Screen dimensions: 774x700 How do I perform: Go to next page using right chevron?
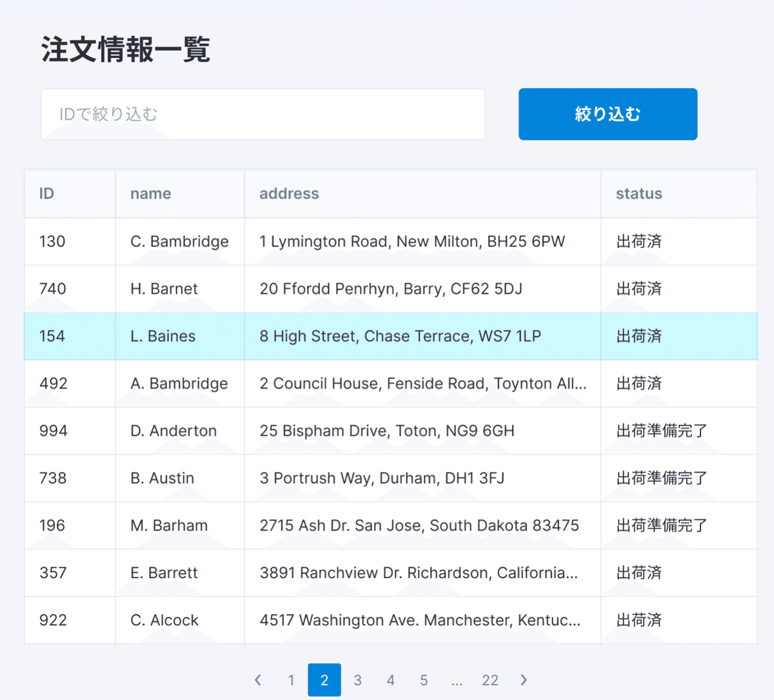point(524,680)
